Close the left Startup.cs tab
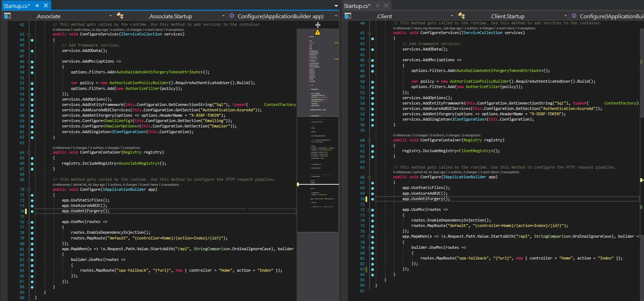Viewport: 644px width, 301px height. (46, 6)
